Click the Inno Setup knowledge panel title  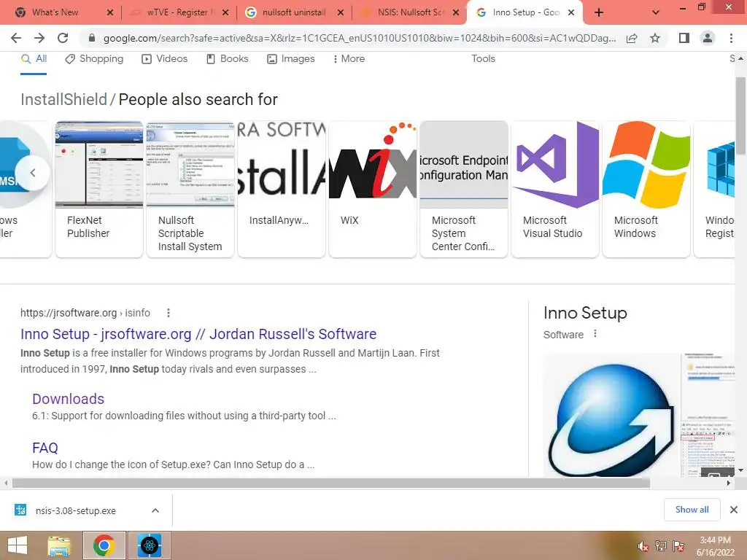pos(585,313)
